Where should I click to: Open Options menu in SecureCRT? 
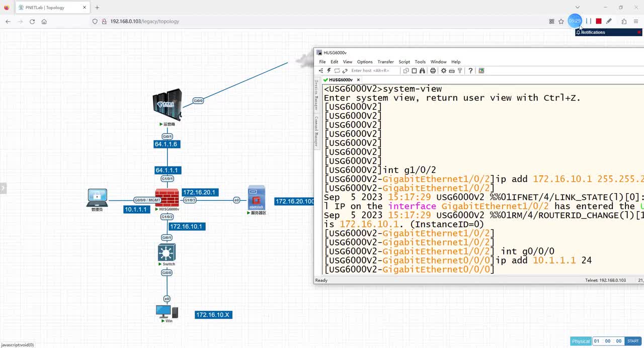click(x=365, y=62)
